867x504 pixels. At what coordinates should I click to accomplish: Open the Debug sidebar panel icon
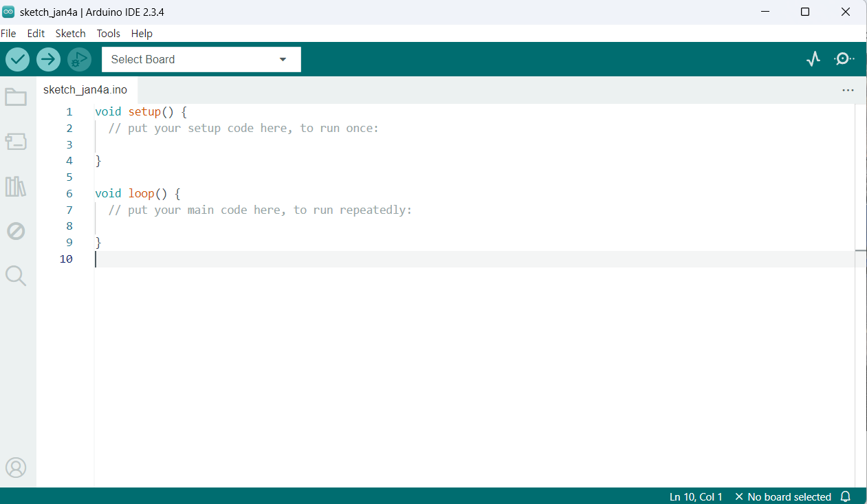click(x=16, y=231)
